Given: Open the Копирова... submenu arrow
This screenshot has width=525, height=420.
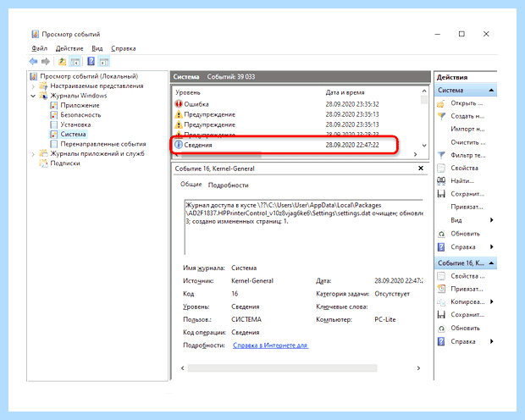Looking at the screenshot, I should pyautogui.click(x=491, y=301).
